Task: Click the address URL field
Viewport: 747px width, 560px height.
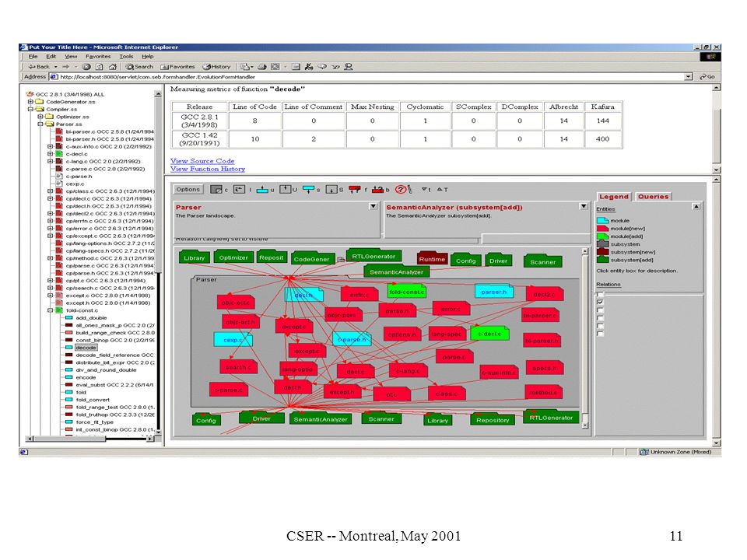Action: click(372, 76)
